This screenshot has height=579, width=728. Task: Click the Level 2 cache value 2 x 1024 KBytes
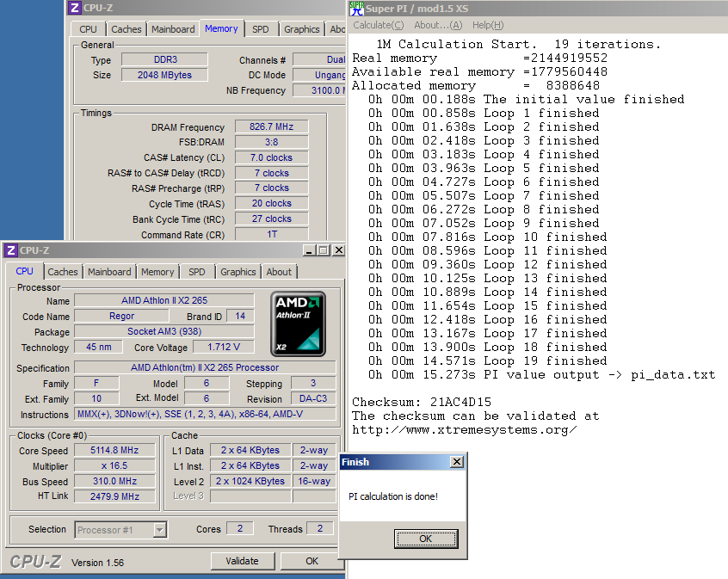point(250,481)
